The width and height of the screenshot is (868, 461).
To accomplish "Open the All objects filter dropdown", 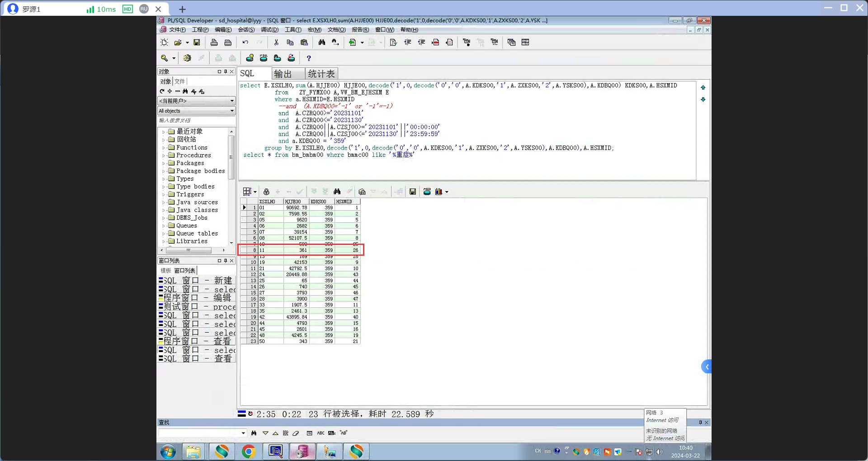I will pyautogui.click(x=196, y=111).
